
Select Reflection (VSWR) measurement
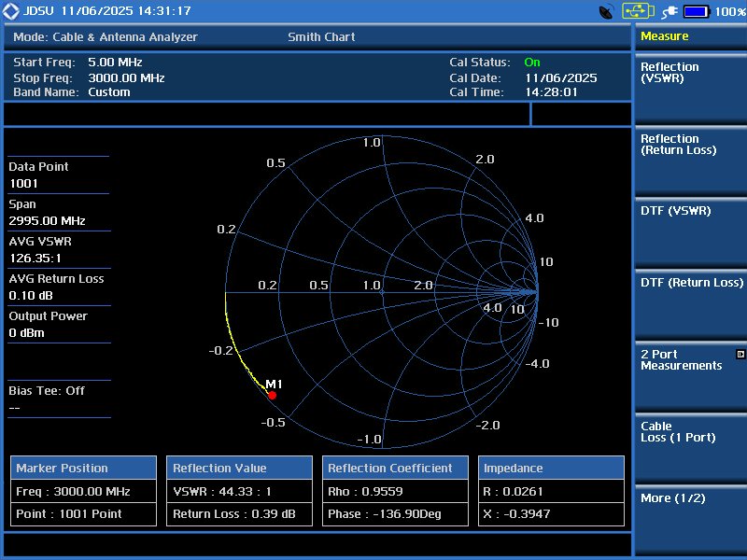pyautogui.click(x=690, y=89)
